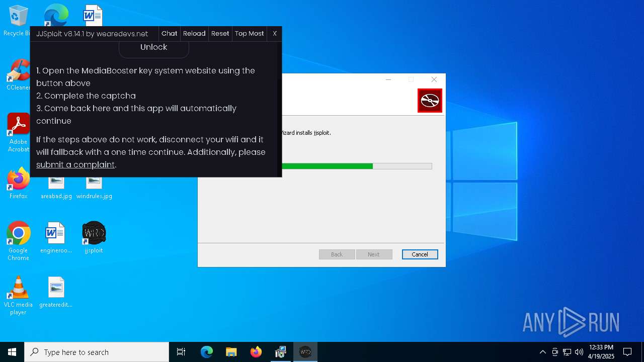Open the Microsoft Edge desktop icon
The image size is (644, 362).
click(x=56, y=15)
